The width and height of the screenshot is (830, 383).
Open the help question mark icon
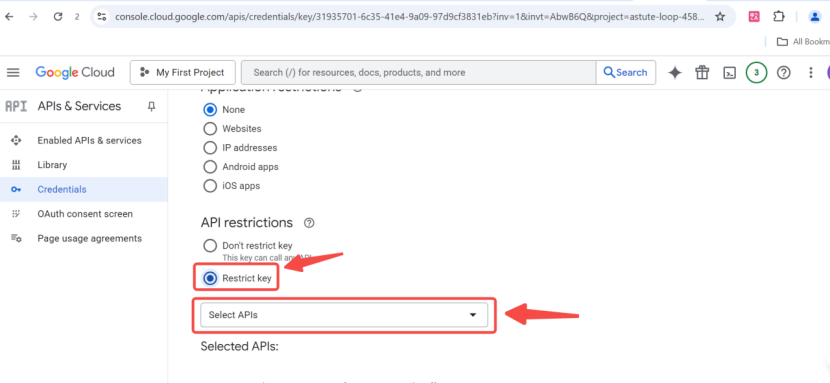tap(783, 72)
